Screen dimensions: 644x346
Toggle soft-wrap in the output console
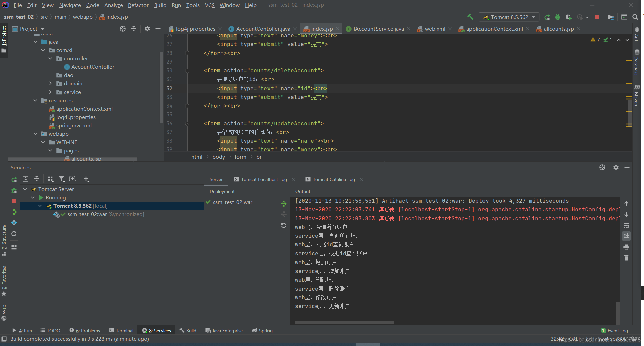pos(626,225)
